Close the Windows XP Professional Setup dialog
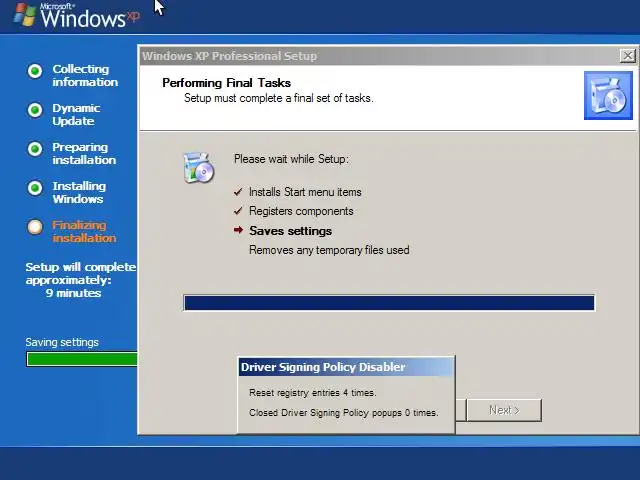 (x=627, y=56)
